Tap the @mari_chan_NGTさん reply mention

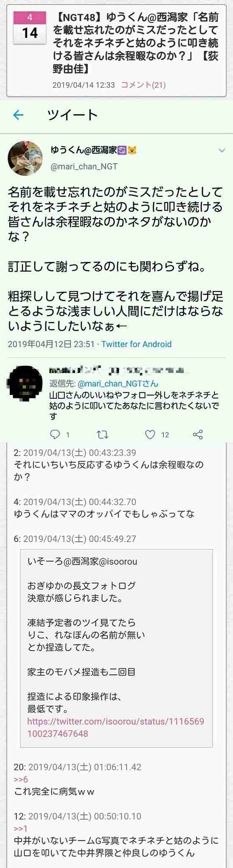click(118, 384)
